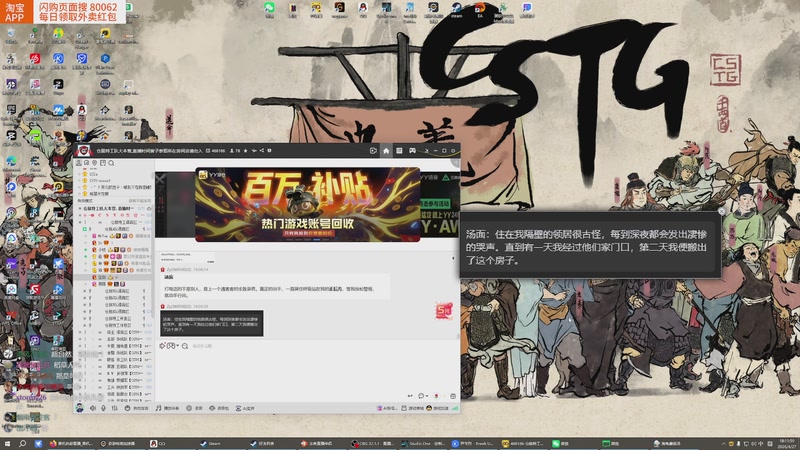Click the list panel icon beside home icon
Screen dimensions: 800x450
399,151
